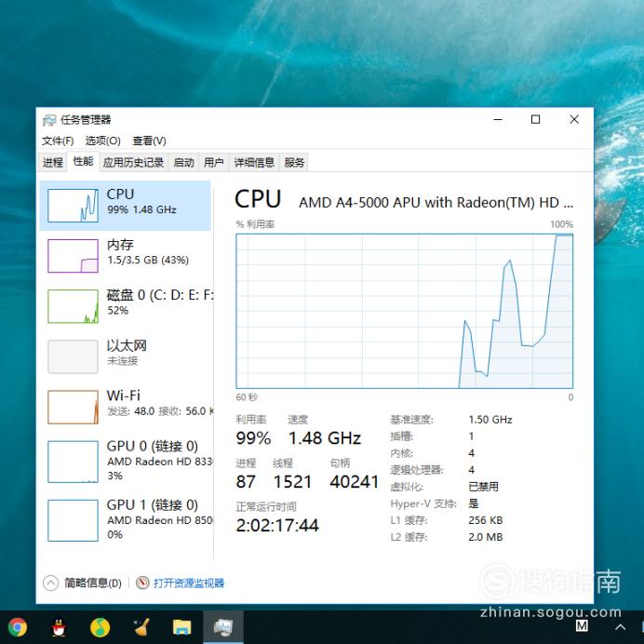Select the Wi-Fi throughput graph thumbnail

(74, 407)
